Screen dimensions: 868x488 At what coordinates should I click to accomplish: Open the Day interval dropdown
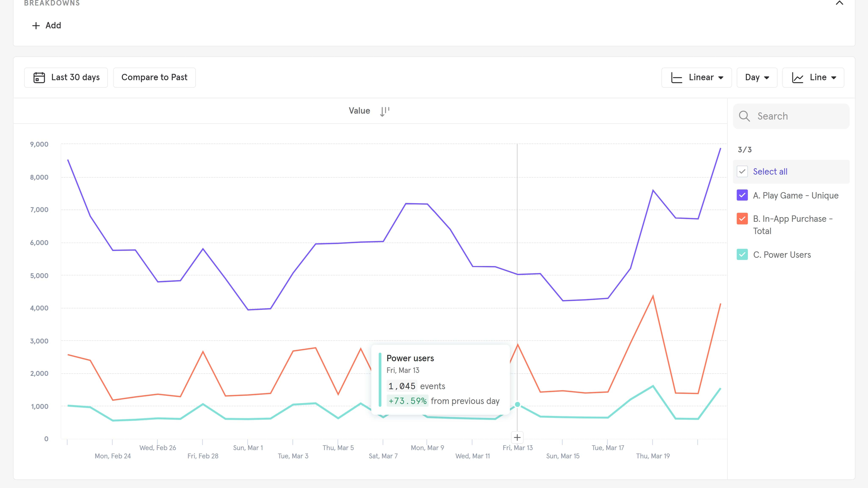(757, 77)
